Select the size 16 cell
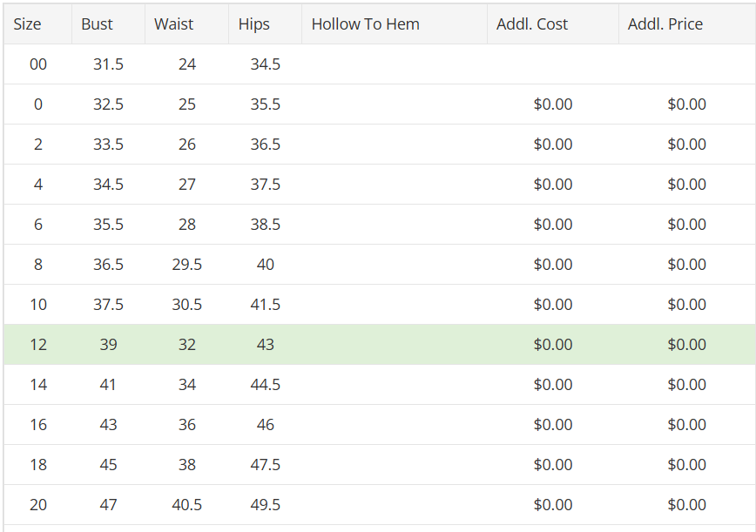 38,425
